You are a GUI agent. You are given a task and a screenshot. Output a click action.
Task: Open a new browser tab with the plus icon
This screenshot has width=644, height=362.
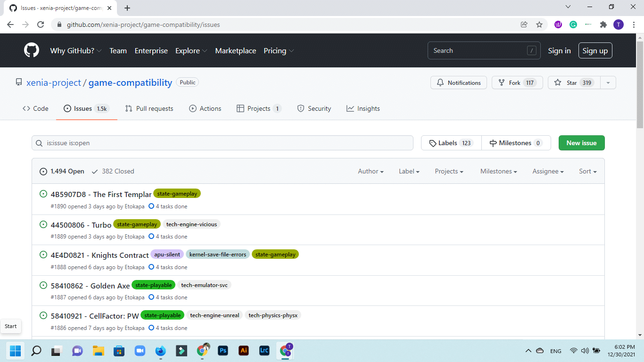[127, 8]
